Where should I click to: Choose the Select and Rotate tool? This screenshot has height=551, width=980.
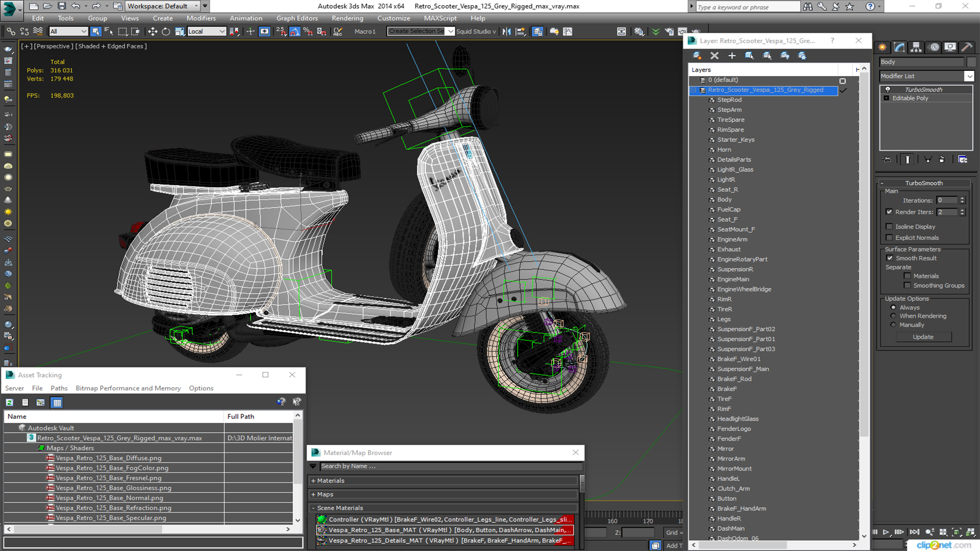pos(166,32)
